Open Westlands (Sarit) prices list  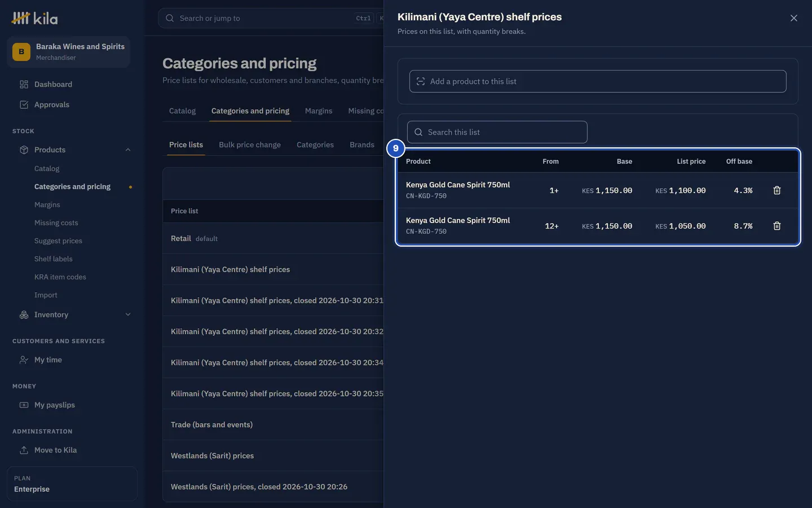[273, 456]
